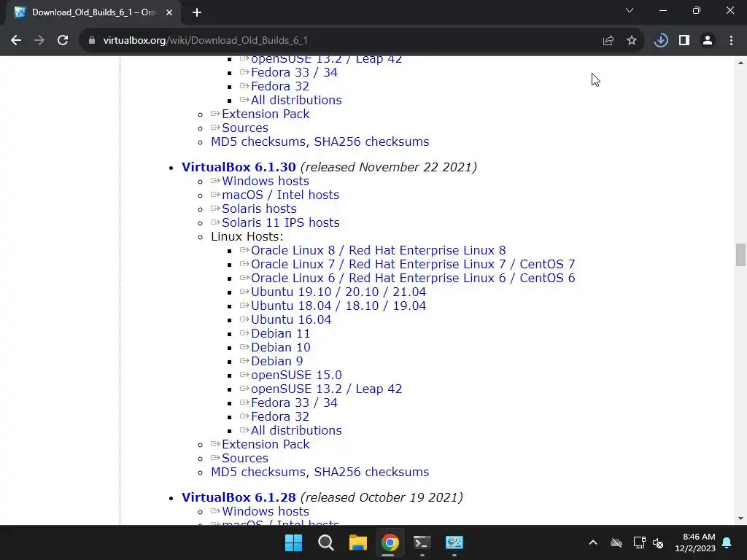
Task: Click the muted volume tray icon
Action: 659,542
